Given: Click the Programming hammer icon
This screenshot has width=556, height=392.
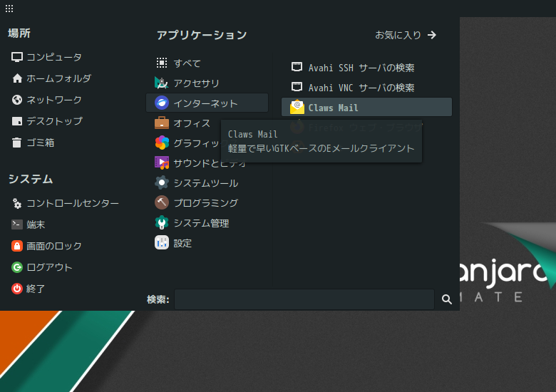Looking at the screenshot, I should click(162, 202).
